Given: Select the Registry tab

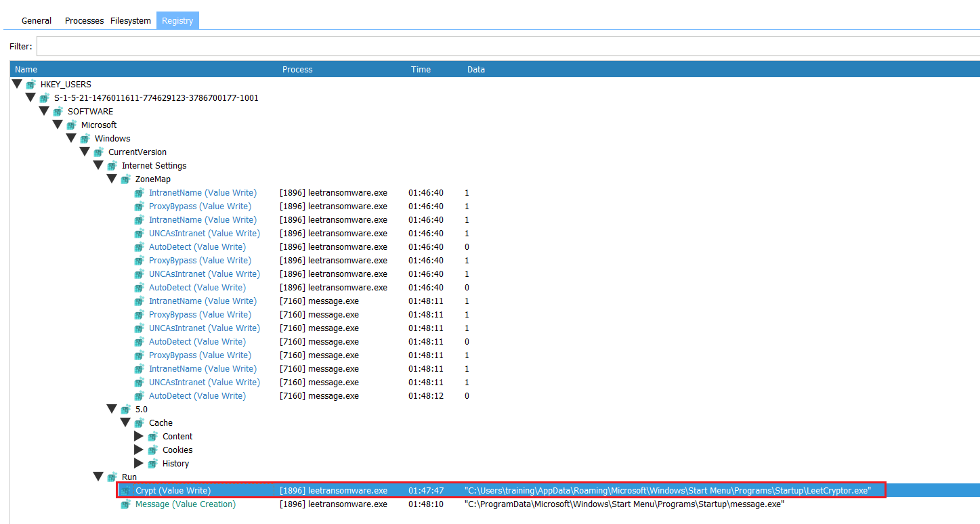Looking at the screenshot, I should click(177, 21).
